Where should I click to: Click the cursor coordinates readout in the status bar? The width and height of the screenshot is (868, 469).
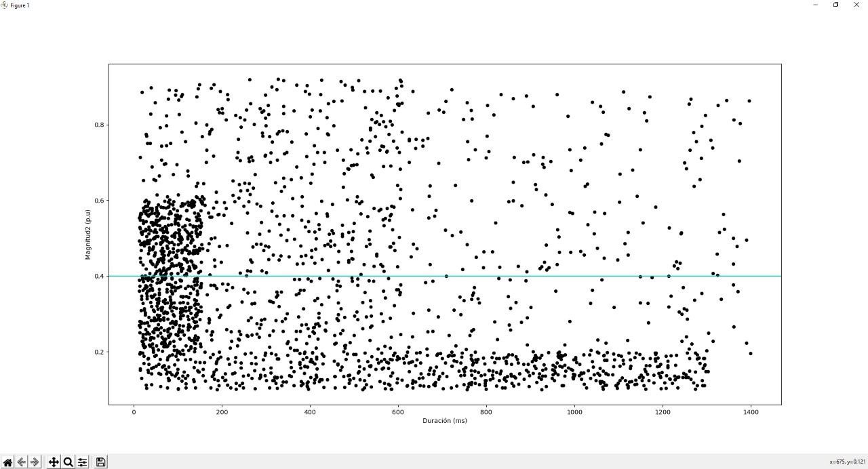coord(848,462)
